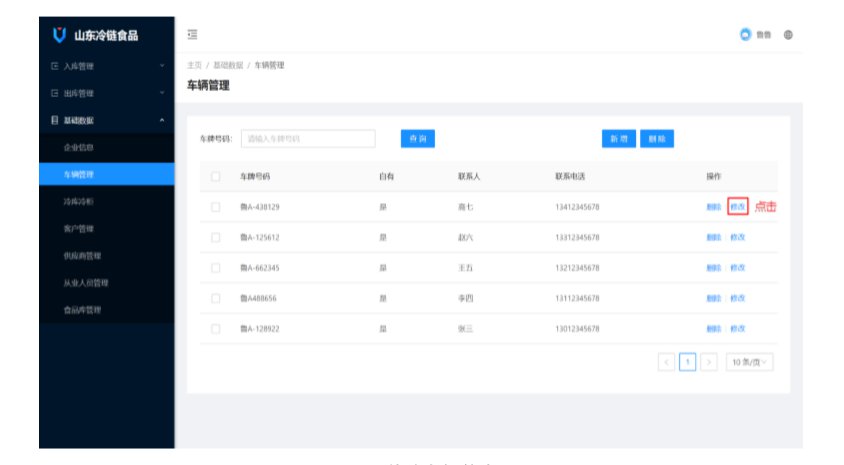Click the blue 新增 button
This screenshot has height=465, width=844.
(x=617, y=139)
